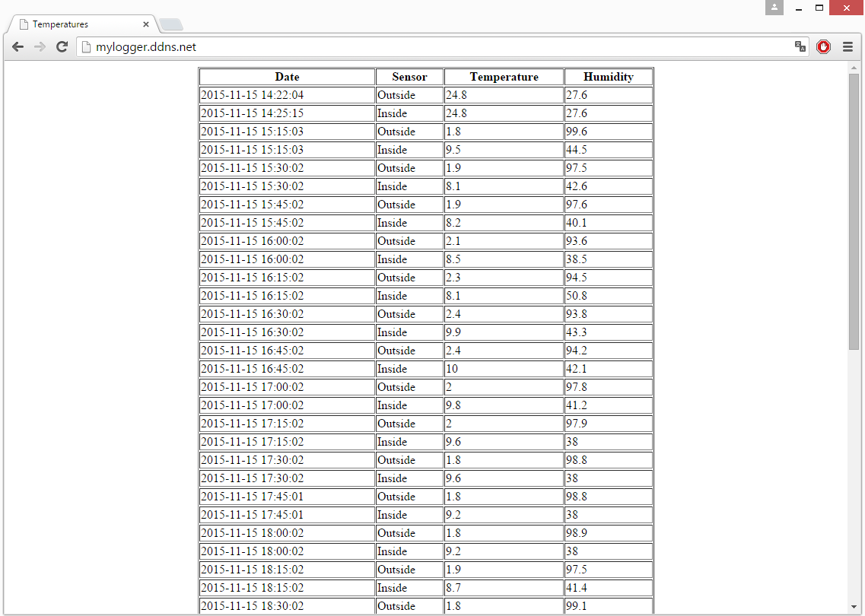865x616 pixels.
Task: Open the Chrome hamburger menu
Action: point(848,47)
